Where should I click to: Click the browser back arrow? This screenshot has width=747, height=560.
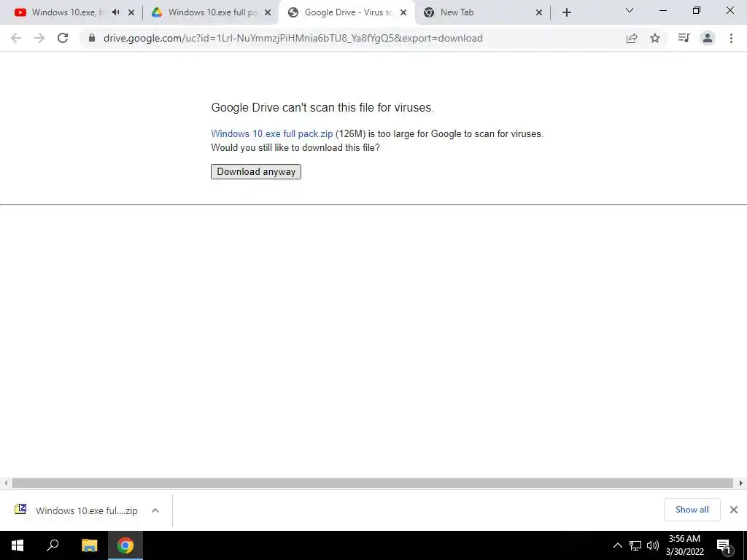[x=16, y=38]
